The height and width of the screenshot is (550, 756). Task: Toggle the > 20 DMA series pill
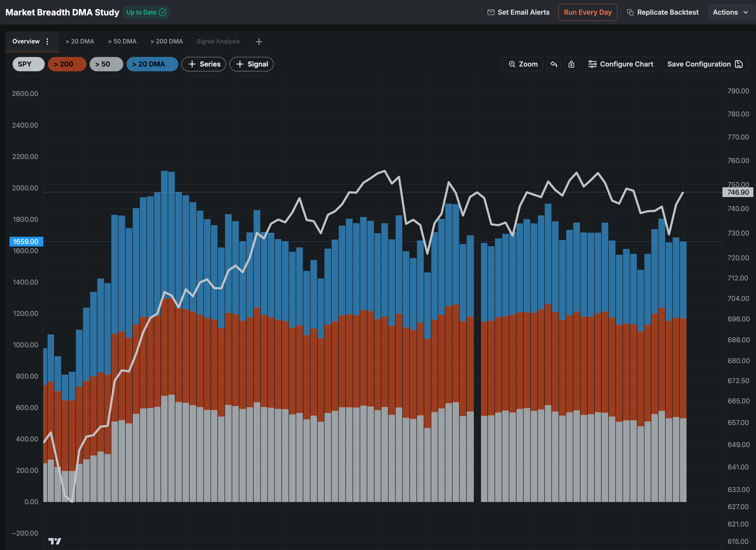point(152,64)
